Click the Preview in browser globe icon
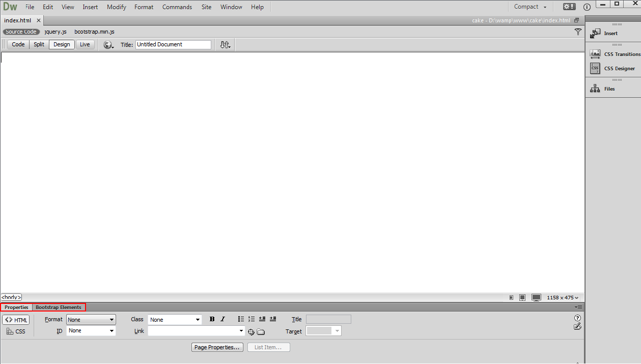Image resolution: width=641 pixels, height=364 pixels. tap(108, 45)
